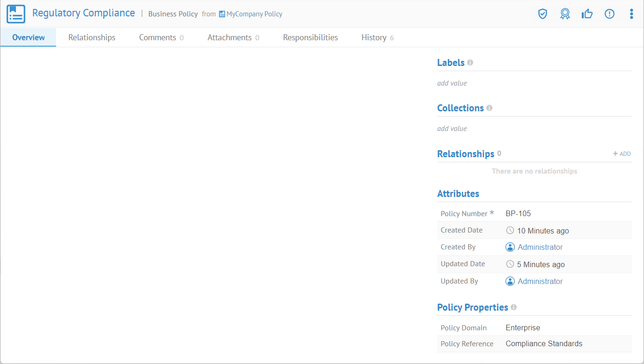
Task: Click the shield checkmark icon in header
Action: (x=542, y=14)
